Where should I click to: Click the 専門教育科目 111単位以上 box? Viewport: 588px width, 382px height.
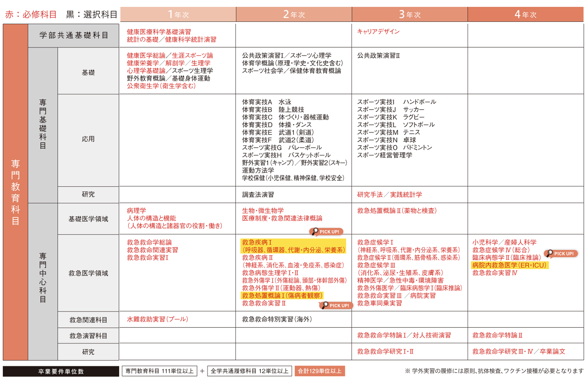coord(159,371)
